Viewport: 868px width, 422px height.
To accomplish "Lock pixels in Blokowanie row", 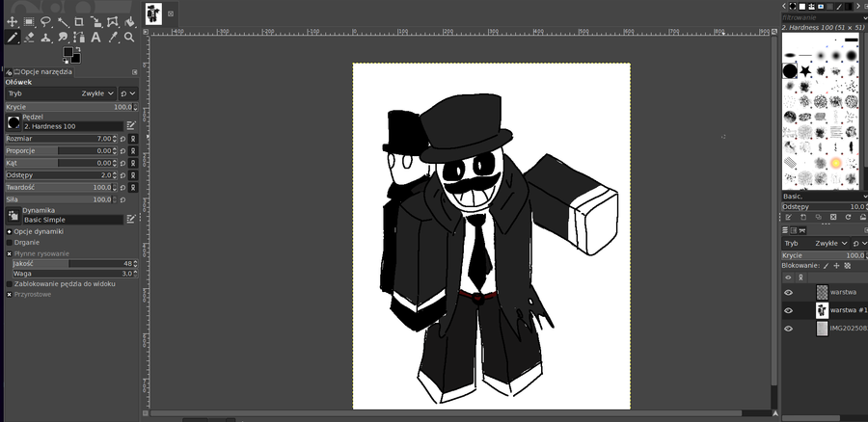I will (x=827, y=266).
